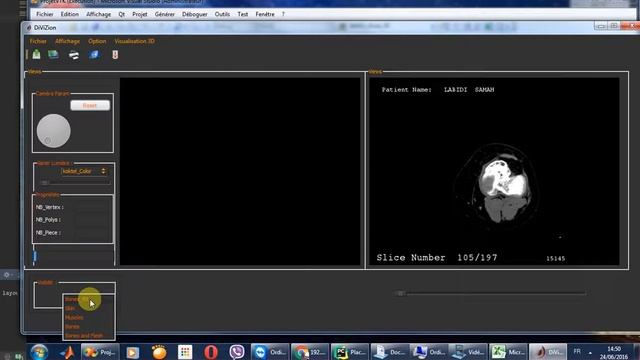
Task: Click the slice slider under the CT view
Action: pos(490,293)
